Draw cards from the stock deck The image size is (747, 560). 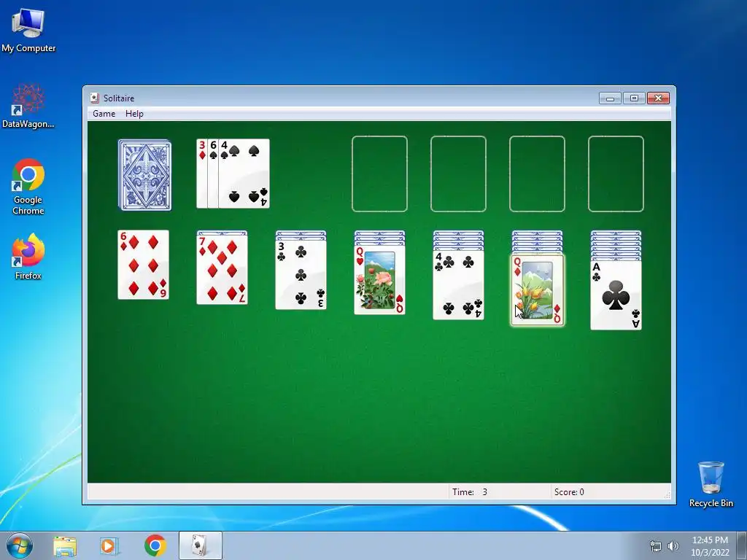click(145, 175)
